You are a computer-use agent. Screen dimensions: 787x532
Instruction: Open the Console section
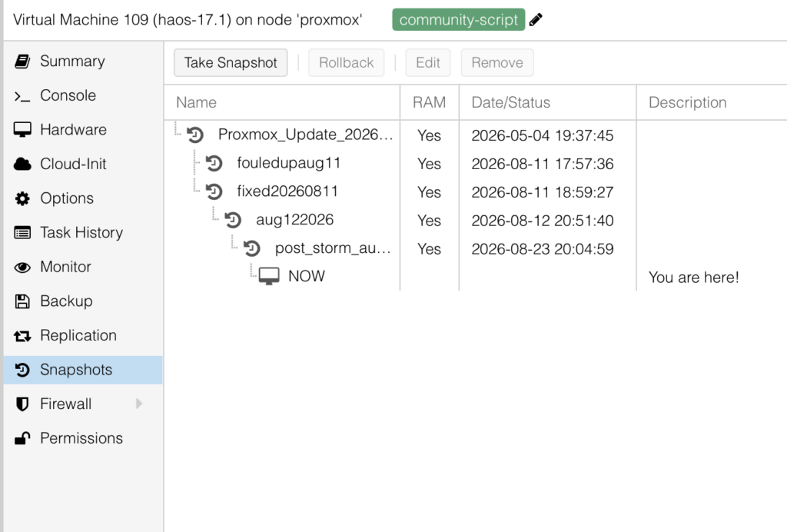(x=83, y=95)
